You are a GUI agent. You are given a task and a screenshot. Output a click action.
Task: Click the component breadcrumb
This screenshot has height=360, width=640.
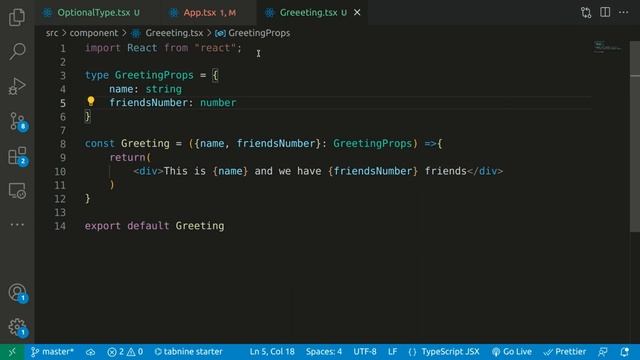93,33
